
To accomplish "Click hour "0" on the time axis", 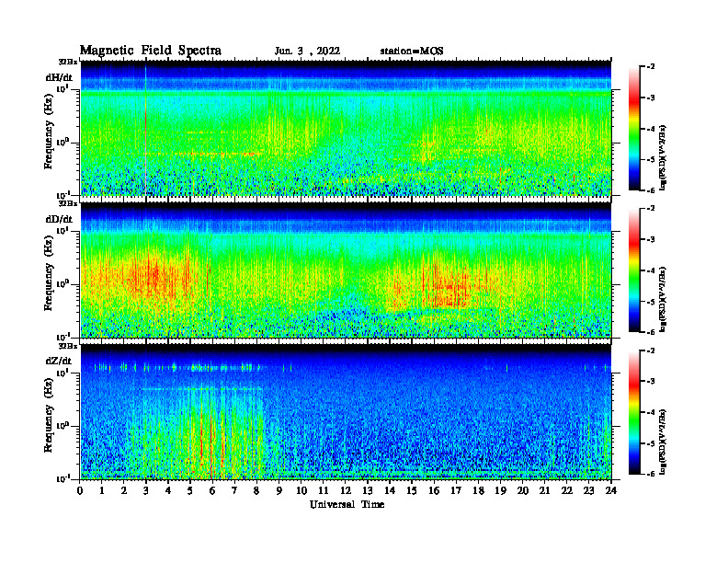I will pyautogui.click(x=80, y=490).
